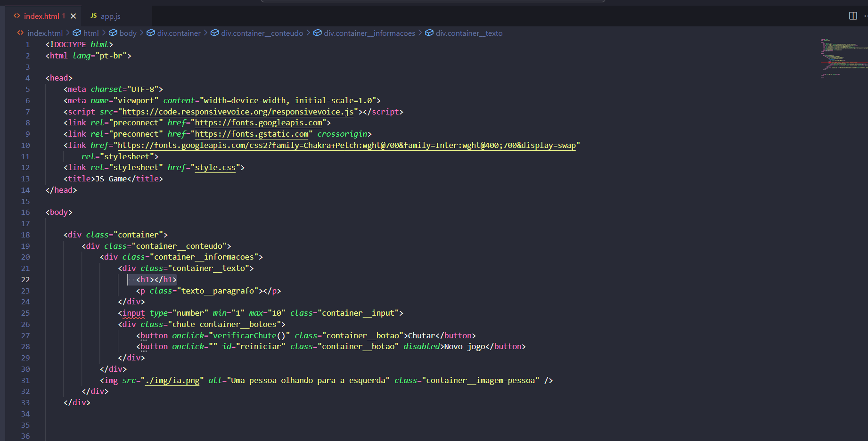Follow the style.css href link
Image resolution: width=868 pixels, height=441 pixels.
[215, 168]
